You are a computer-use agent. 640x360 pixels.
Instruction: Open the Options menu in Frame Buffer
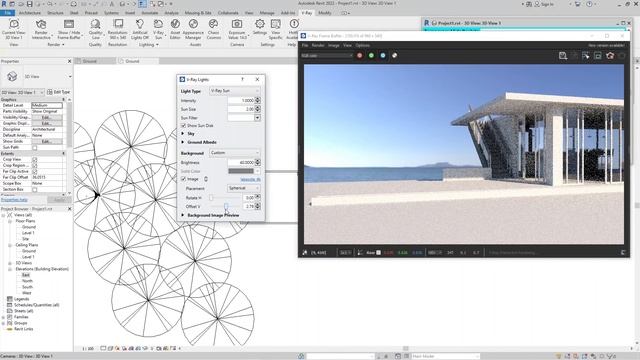coord(362,45)
